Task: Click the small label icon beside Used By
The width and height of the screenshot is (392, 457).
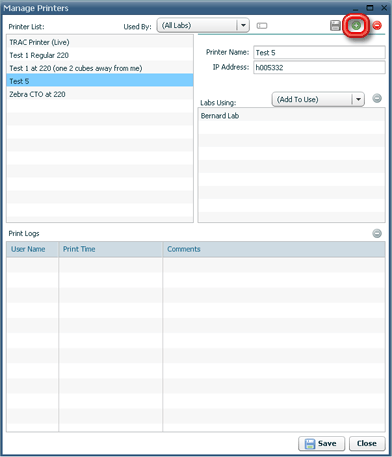Action: (x=262, y=26)
